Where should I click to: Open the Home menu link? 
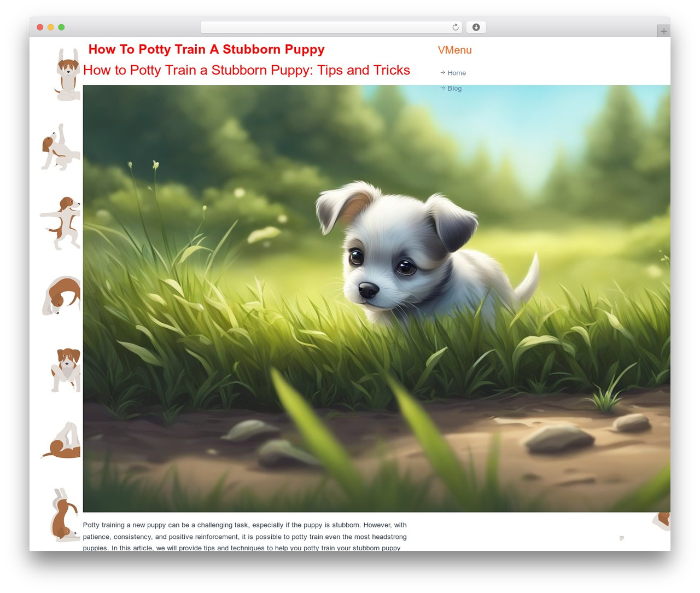(457, 73)
